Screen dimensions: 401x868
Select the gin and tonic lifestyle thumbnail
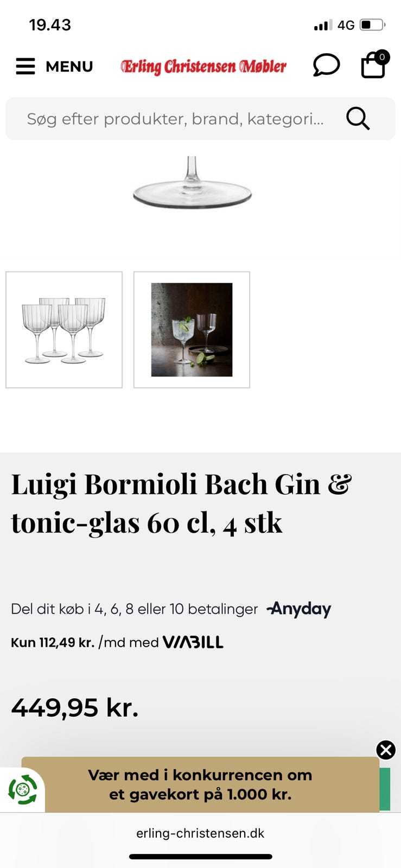click(192, 330)
